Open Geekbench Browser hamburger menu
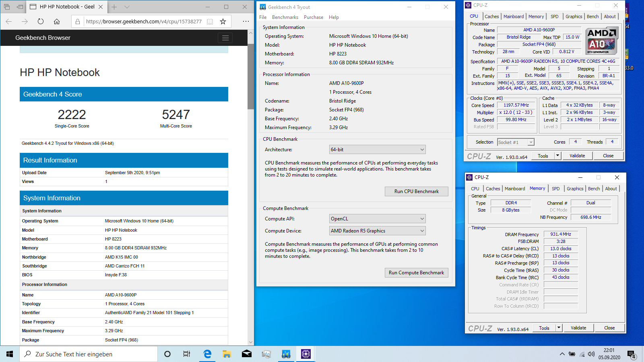The height and width of the screenshot is (362, 644). [225, 38]
